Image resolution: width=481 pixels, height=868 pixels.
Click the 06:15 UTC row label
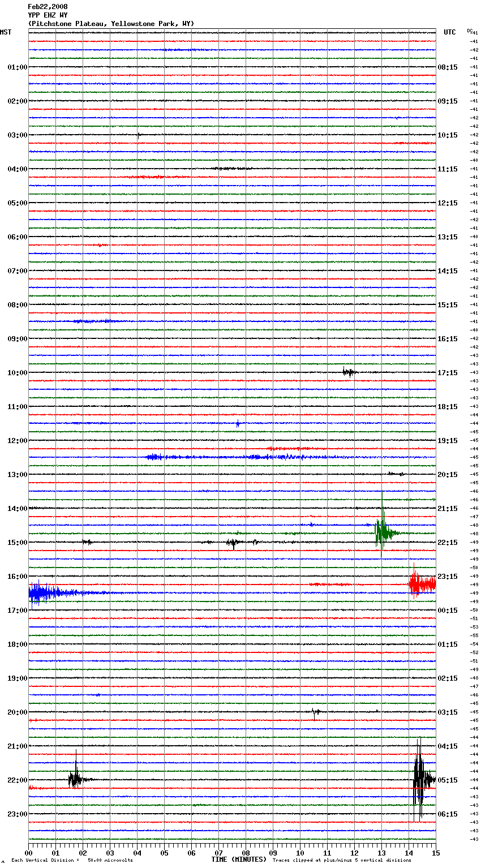448,814
